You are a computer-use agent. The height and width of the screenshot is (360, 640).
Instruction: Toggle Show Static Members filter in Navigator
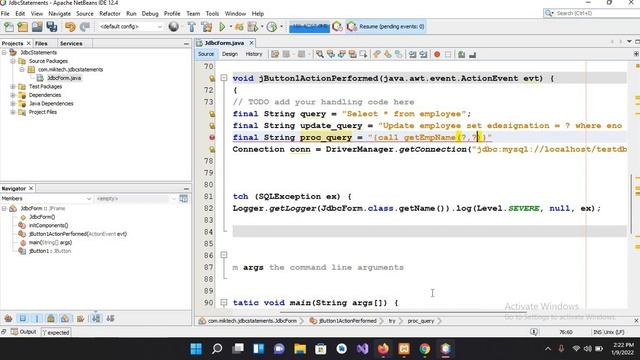click(x=37, y=318)
